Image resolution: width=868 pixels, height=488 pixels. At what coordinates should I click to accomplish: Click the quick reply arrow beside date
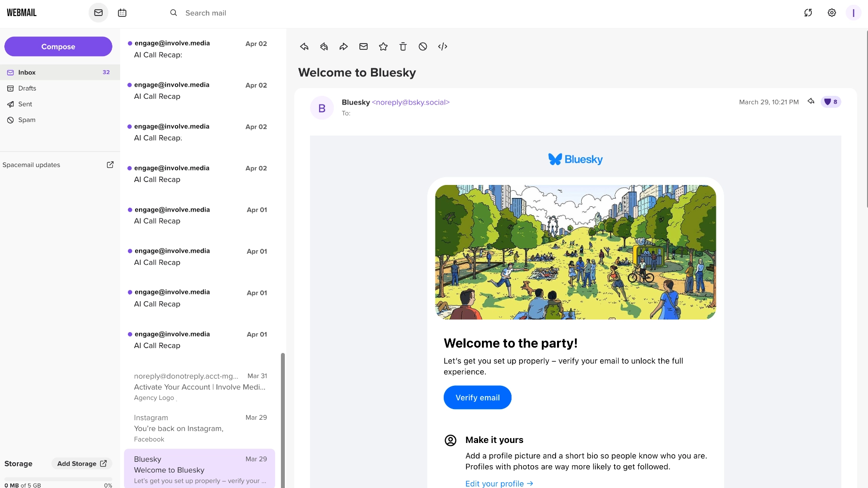(811, 101)
